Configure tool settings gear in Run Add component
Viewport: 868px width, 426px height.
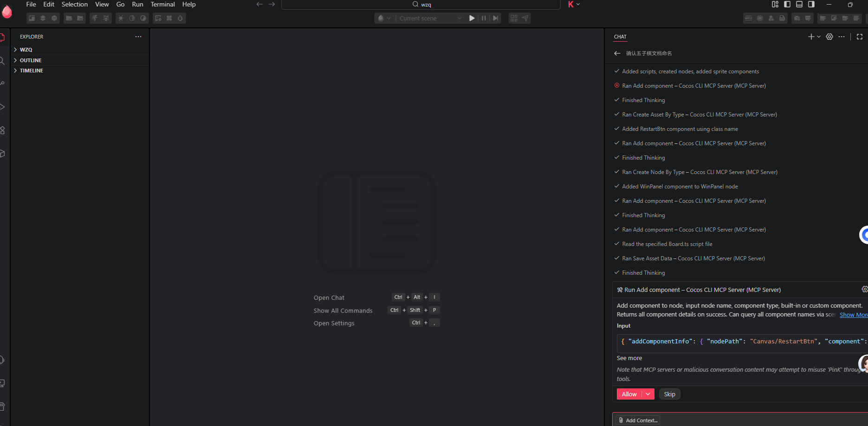864,289
